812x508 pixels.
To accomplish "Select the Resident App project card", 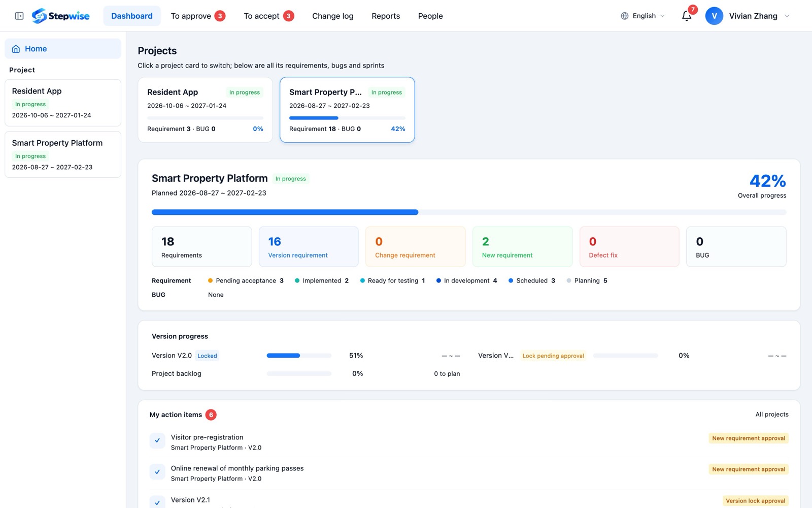I will pos(205,110).
